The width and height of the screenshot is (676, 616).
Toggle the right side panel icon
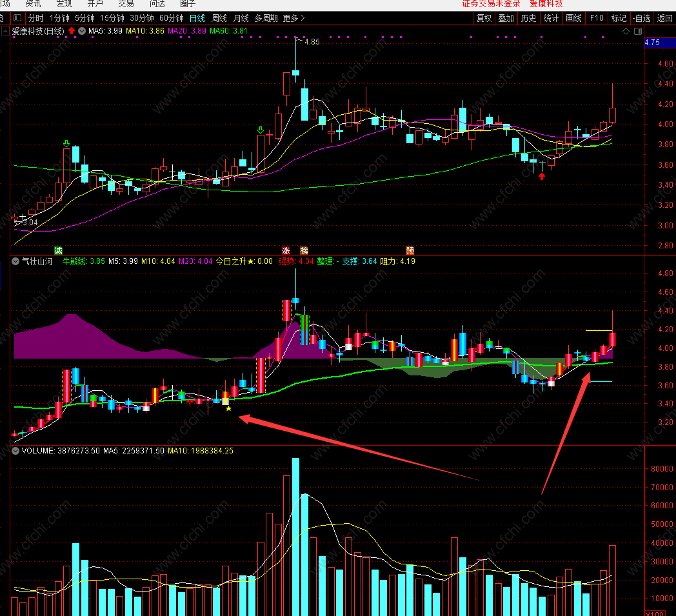click(x=638, y=31)
